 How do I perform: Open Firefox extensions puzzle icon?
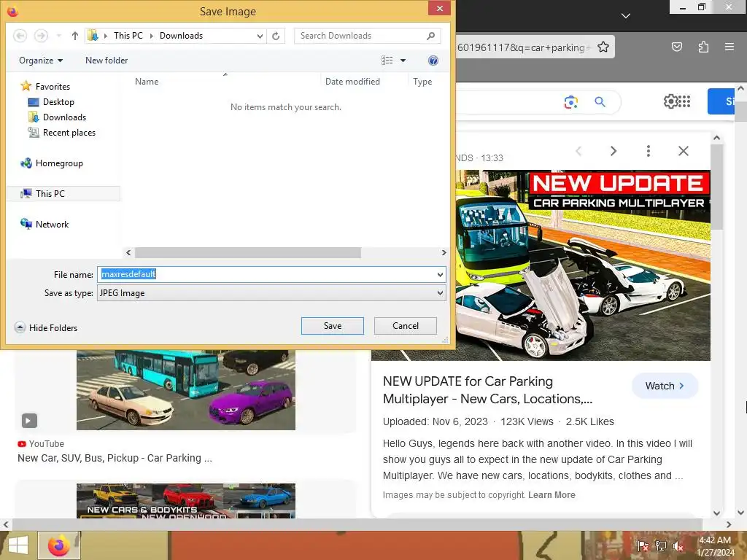coord(703,47)
